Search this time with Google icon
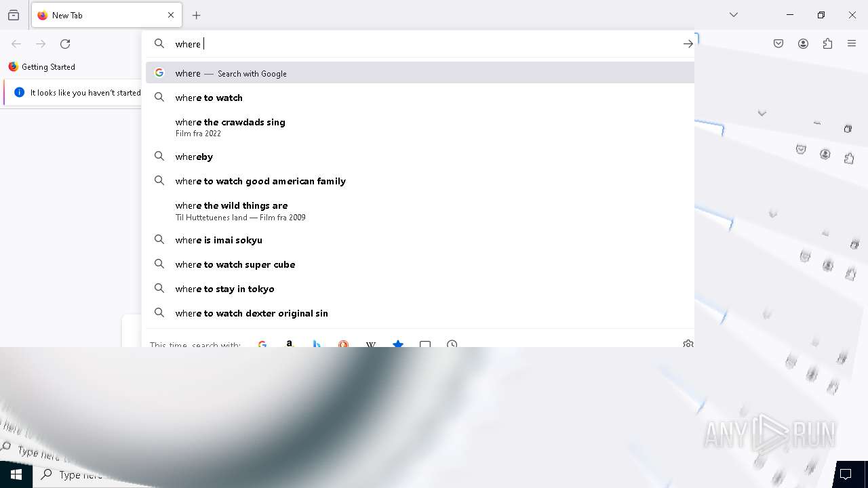The height and width of the screenshot is (488, 868). tap(262, 344)
